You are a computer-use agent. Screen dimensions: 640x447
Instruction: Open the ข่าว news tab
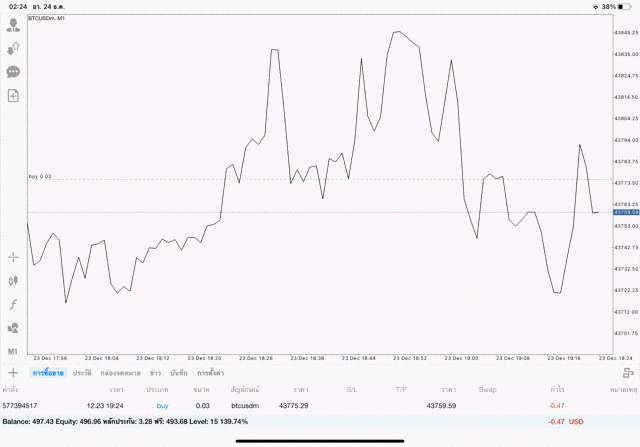point(155,372)
